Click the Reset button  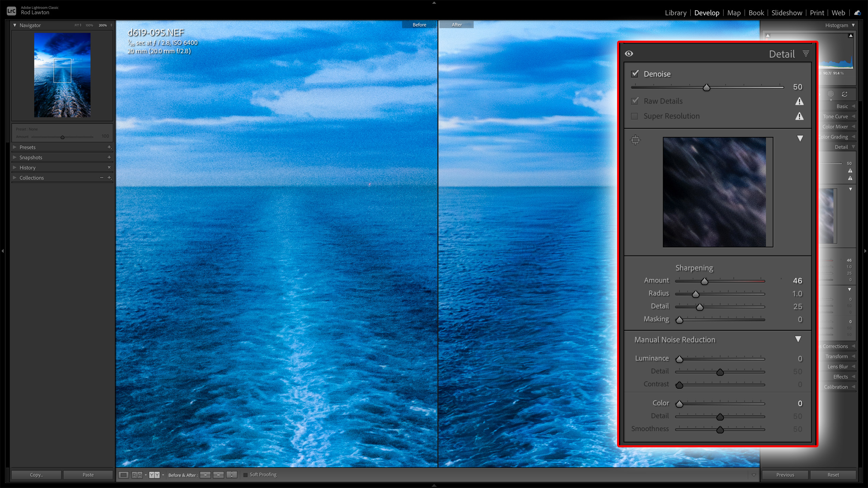click(x=833, y=475)
